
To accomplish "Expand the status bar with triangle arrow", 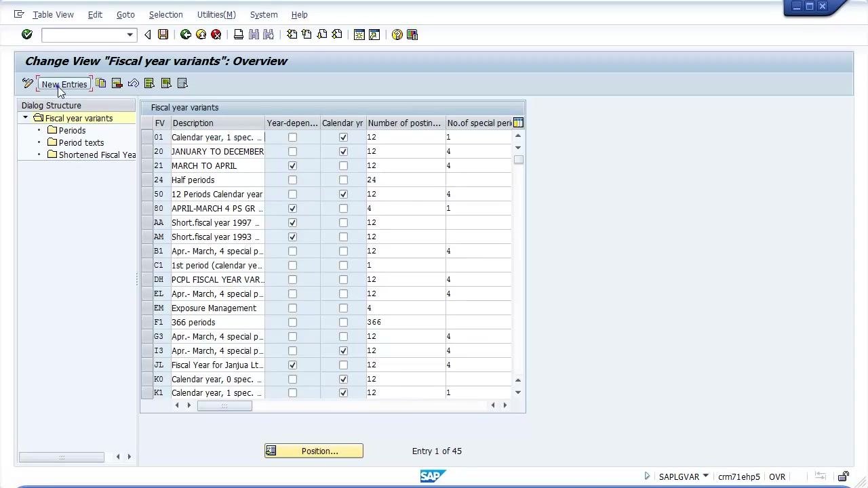I will (647, 476).
